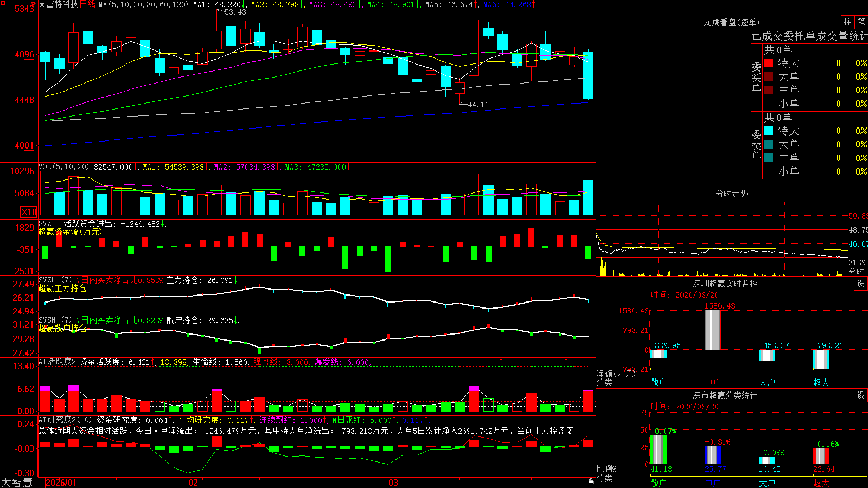Viewport: 868px width, 488px height.
Task: Click the 22.64 超大 ratio bar
Action: pyautogui.click(x=821, y=456)
